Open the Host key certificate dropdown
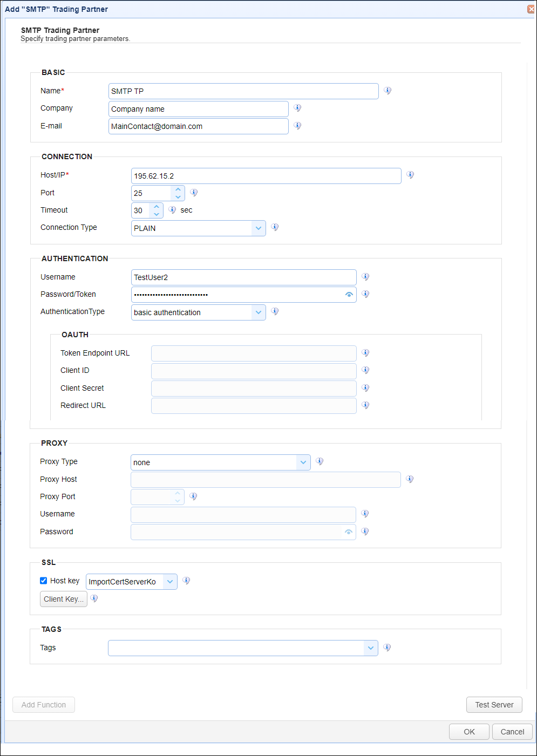537x756 pixels. 170,582
